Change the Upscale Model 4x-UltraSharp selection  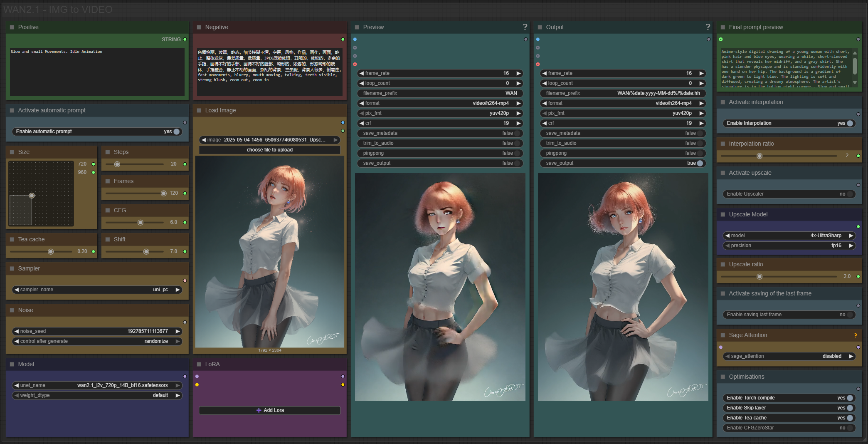[789, 236]
